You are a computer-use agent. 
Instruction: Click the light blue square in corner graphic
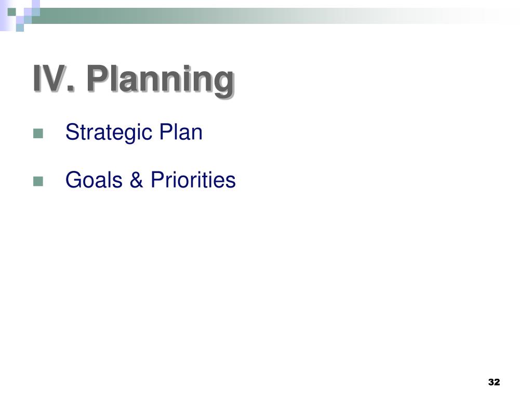point(20,28)
